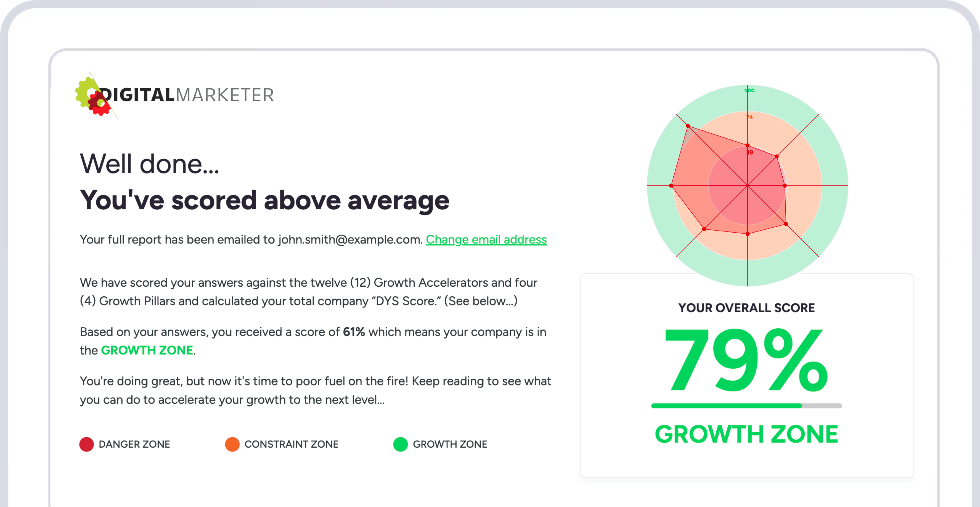980x507 pixels.
Task: Click the DIGITALMARKETER wordmark text
Action: 187,95
